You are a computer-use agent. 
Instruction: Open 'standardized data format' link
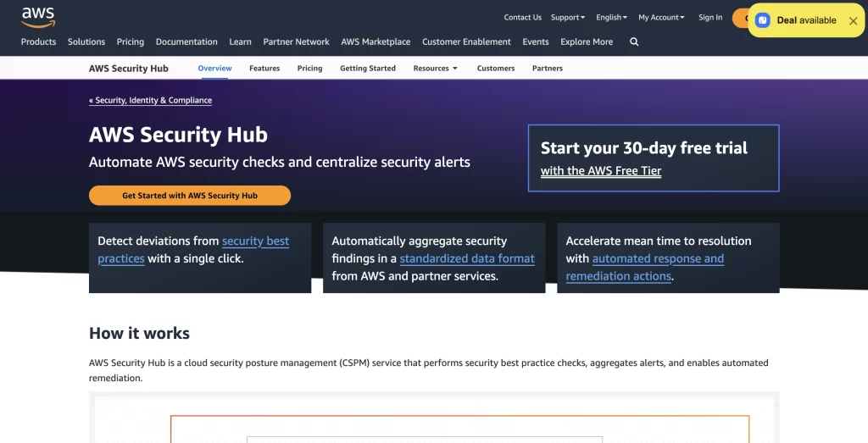click(467, 258)
